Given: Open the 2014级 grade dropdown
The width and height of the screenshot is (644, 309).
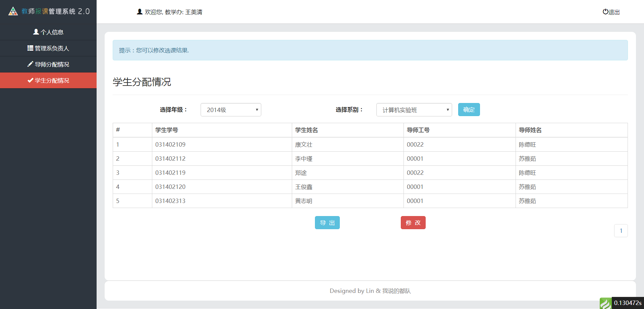Looking at the screenshot, I should pos(231,110).
